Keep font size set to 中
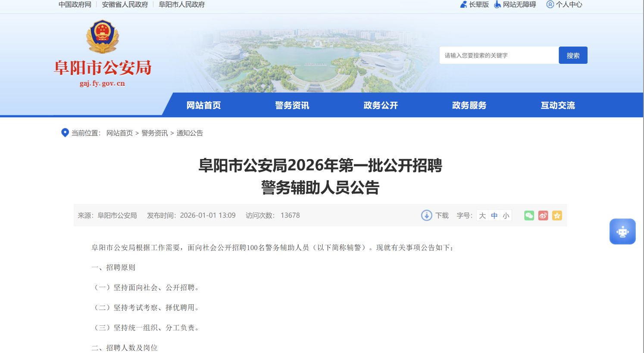 [494, 216]
